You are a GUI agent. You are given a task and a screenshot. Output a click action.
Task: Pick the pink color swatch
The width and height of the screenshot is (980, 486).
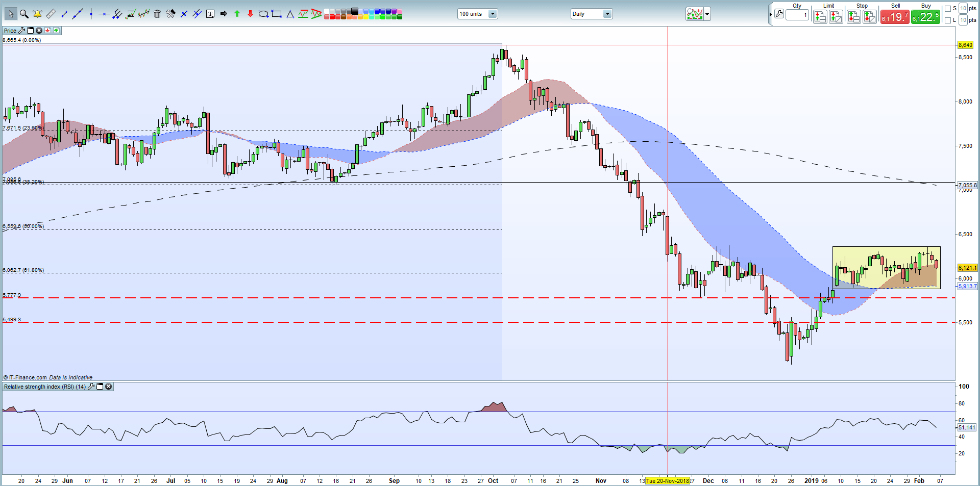pos(400,11)
